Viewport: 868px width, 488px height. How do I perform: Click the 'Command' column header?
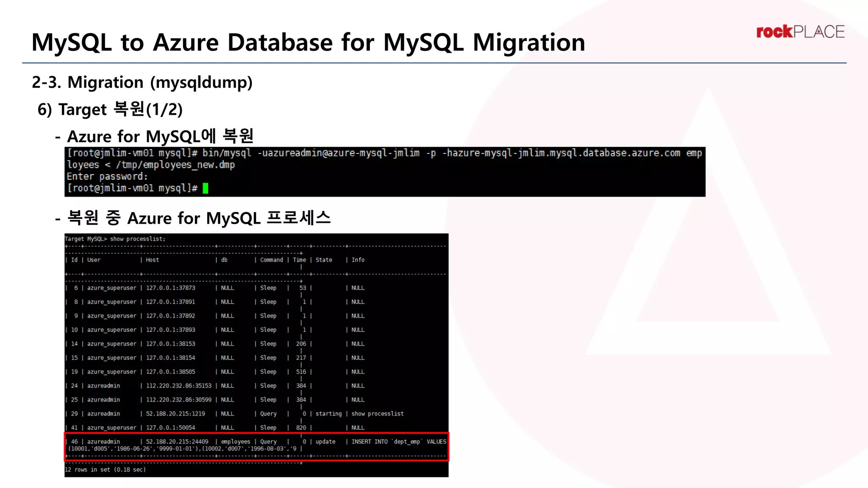[271, 260]
